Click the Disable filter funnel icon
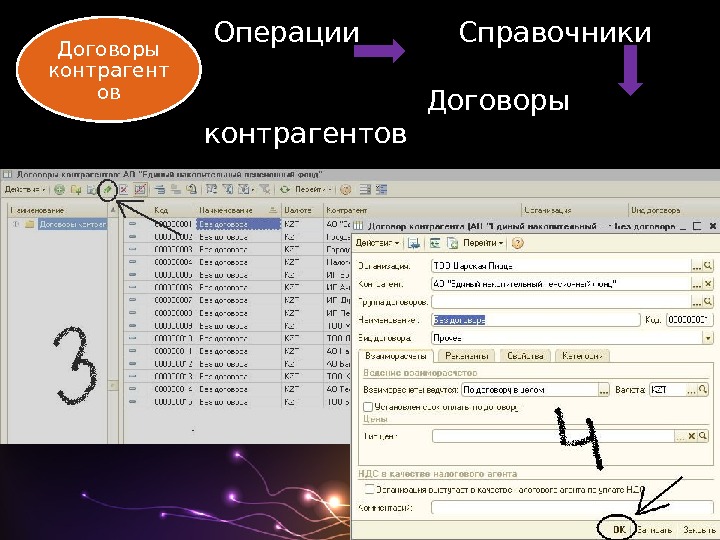This screenshot has width=720, height=540. [264, 189]
